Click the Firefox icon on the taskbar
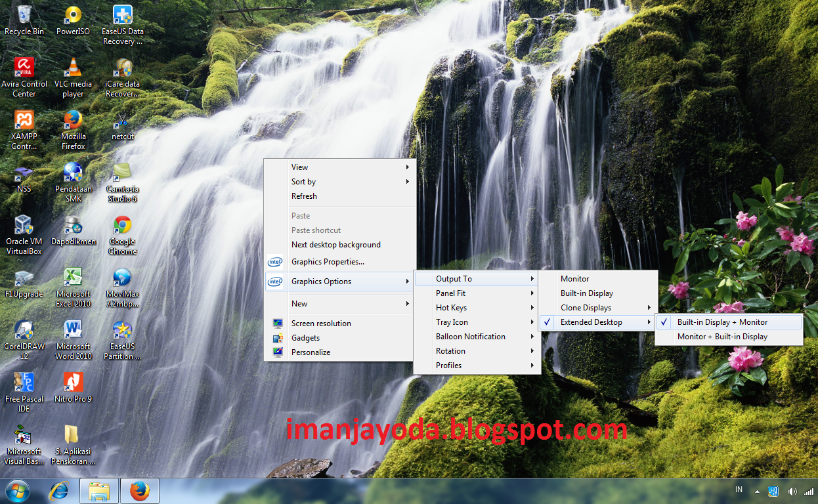 click(x=140, y=490)
